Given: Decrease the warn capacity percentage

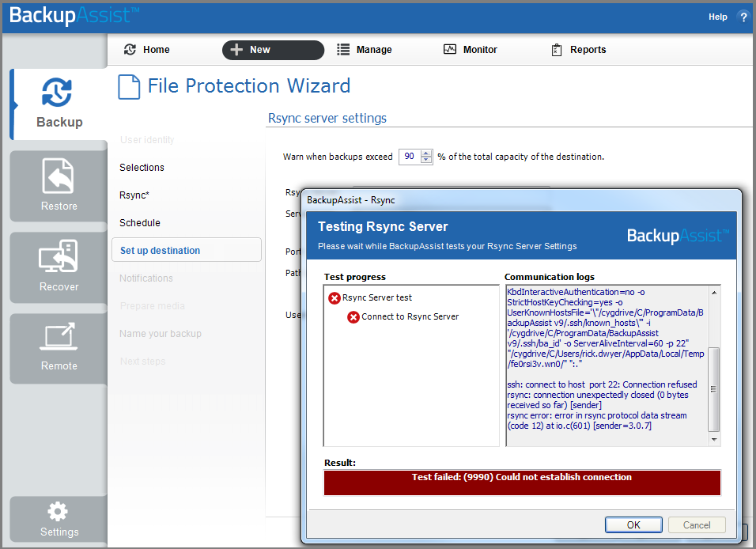Looking at the screenshot, I should [426, 160].
